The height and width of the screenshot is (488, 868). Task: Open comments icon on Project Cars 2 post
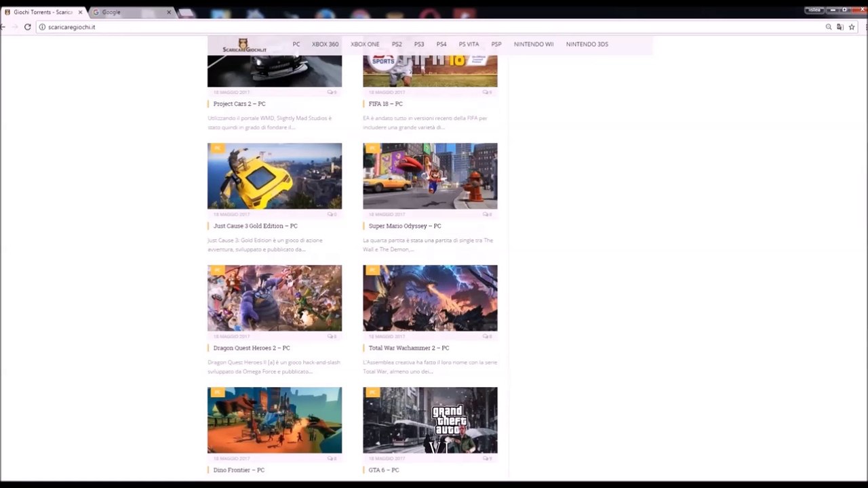pyautogui.click(x=332, y=92)
